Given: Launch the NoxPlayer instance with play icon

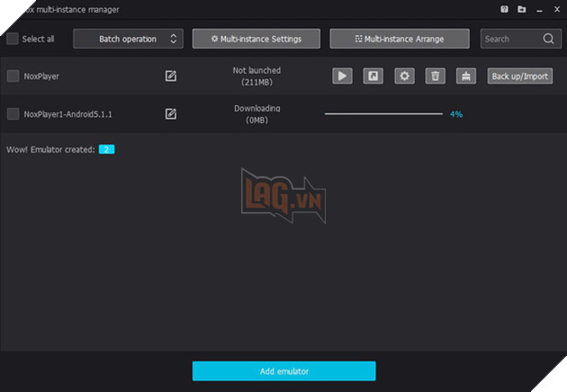Looking at the screenshot, I should (342, 76).
